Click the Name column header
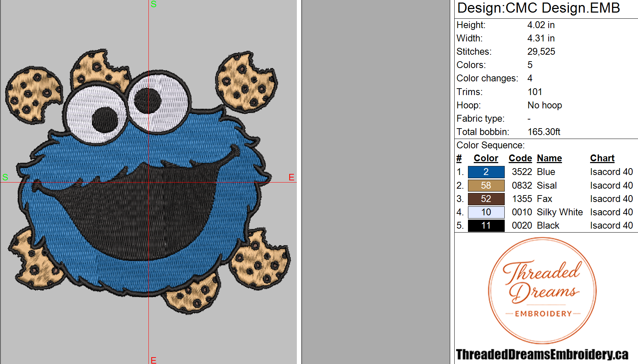The width and height of the screenshot is (638, 364). click(x=549, y=158)
